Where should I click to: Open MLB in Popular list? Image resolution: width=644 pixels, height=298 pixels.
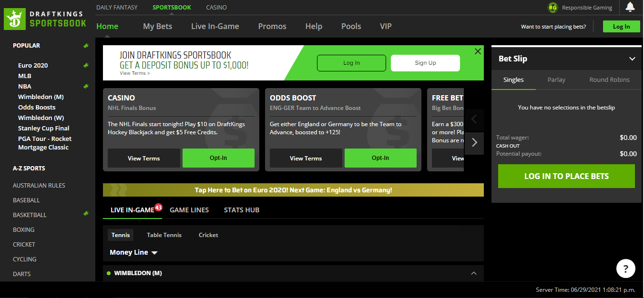[25, 76]
